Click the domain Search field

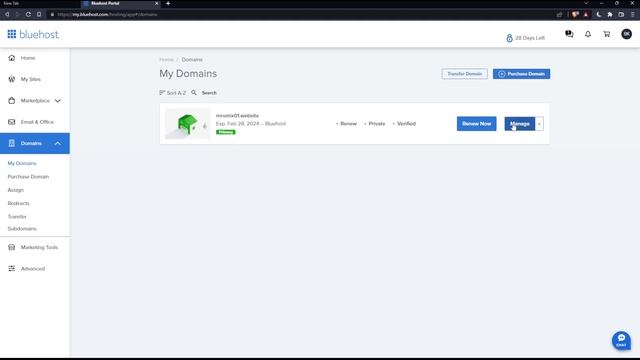(x=209, y=93)
